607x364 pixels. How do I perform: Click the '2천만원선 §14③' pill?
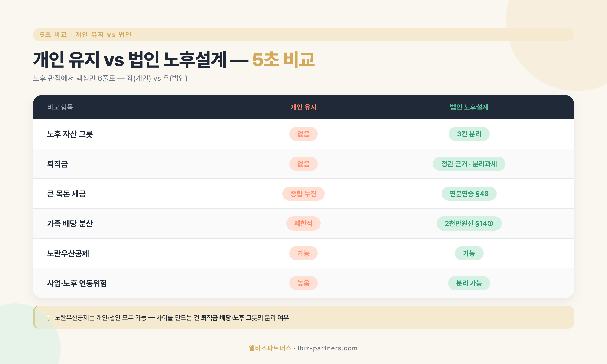tap(469, 223)
